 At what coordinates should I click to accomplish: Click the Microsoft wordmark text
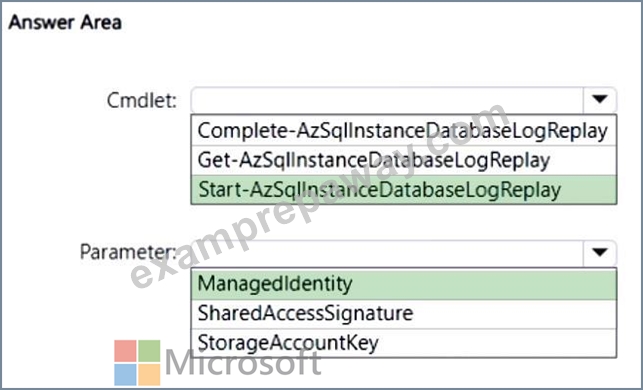[243, 363]
